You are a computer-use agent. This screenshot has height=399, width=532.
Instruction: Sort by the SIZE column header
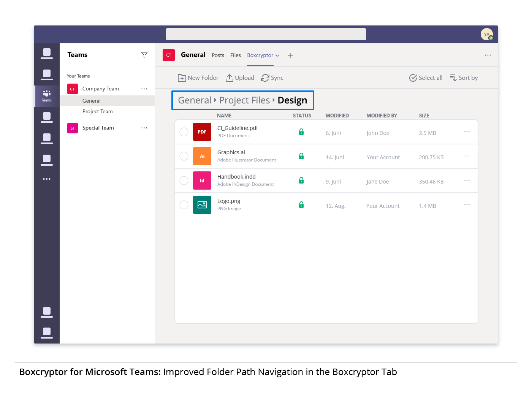pos(424,116)
